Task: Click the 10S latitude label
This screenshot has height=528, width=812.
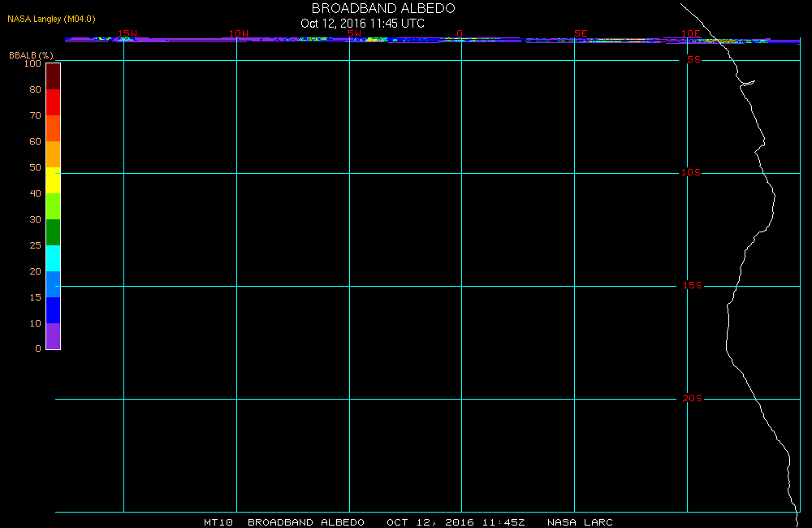Action: (691, 172)
